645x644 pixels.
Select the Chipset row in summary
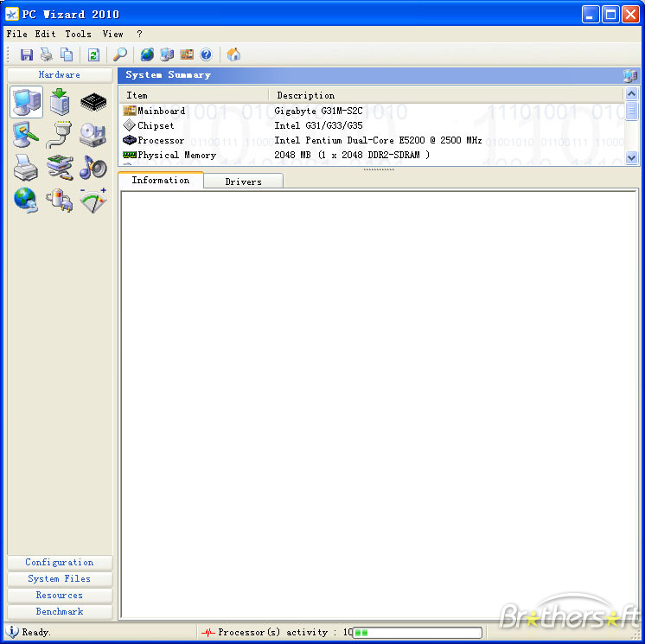(x=373, y=125)
